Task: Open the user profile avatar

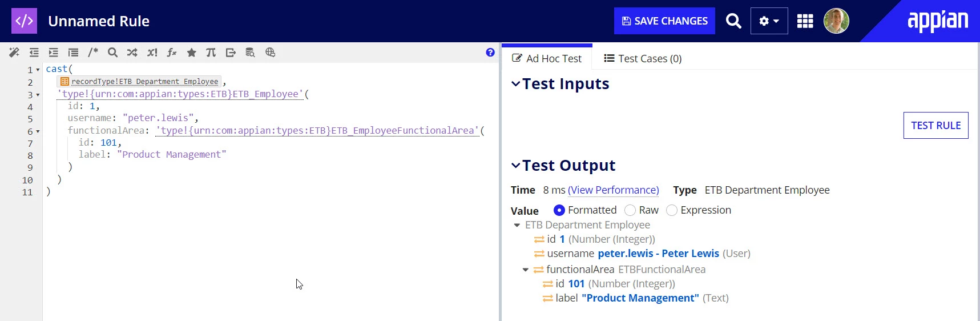Action: tap(836, 21)
